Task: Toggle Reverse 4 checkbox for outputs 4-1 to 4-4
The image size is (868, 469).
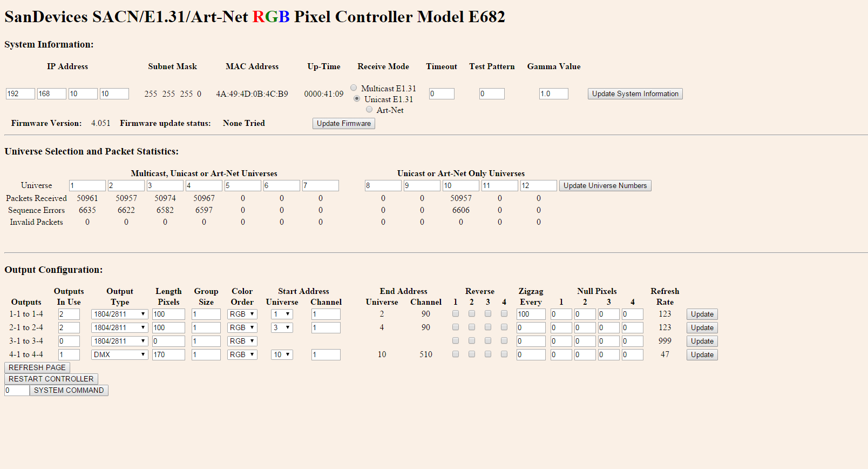Action: [504, 354]
